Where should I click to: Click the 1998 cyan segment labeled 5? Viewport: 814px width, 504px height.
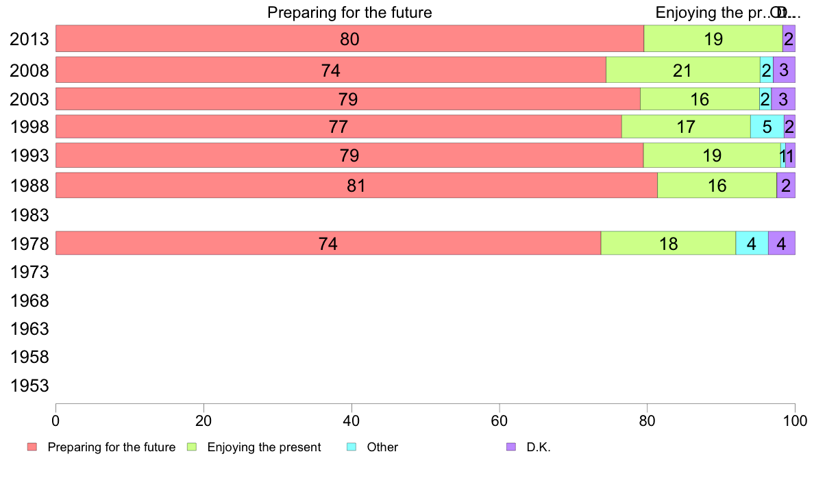(x=767, y=127)
